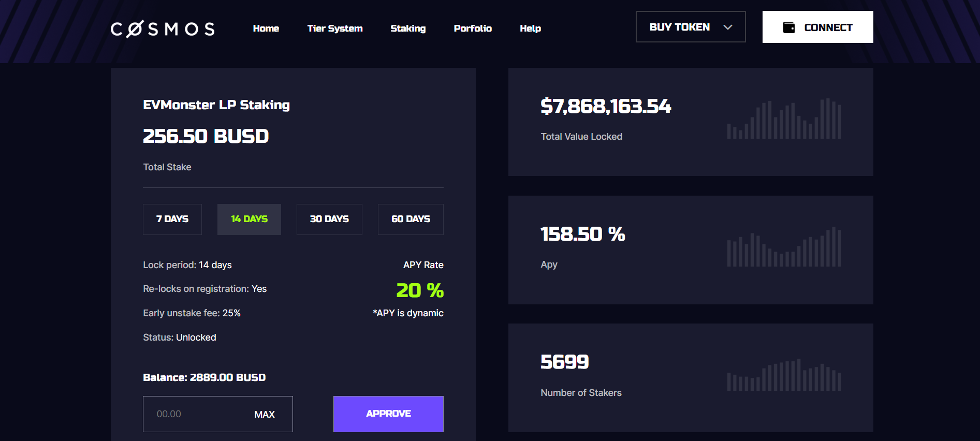Image resolution: width=980 pixels, height=441 pixels.
Task: Open the Help page
Action: [x=530, y=28]
